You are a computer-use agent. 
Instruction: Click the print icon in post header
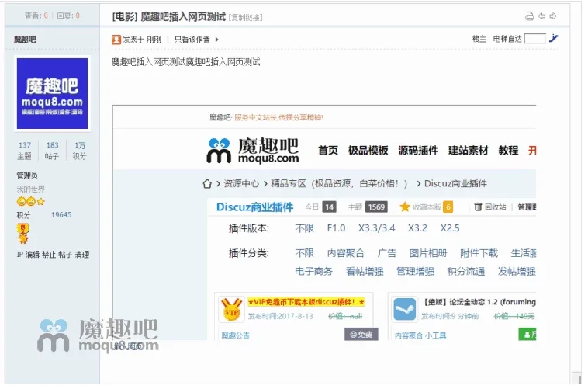tap(529, 16)
